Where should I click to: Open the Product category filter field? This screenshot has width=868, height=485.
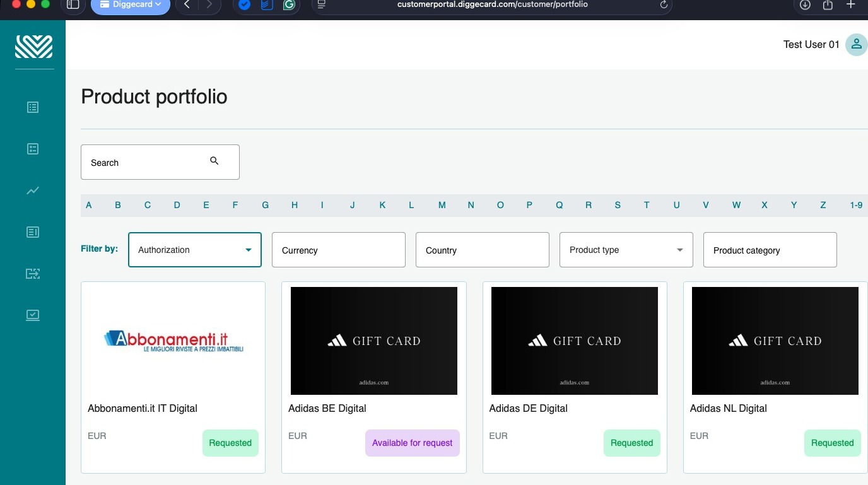770,250
